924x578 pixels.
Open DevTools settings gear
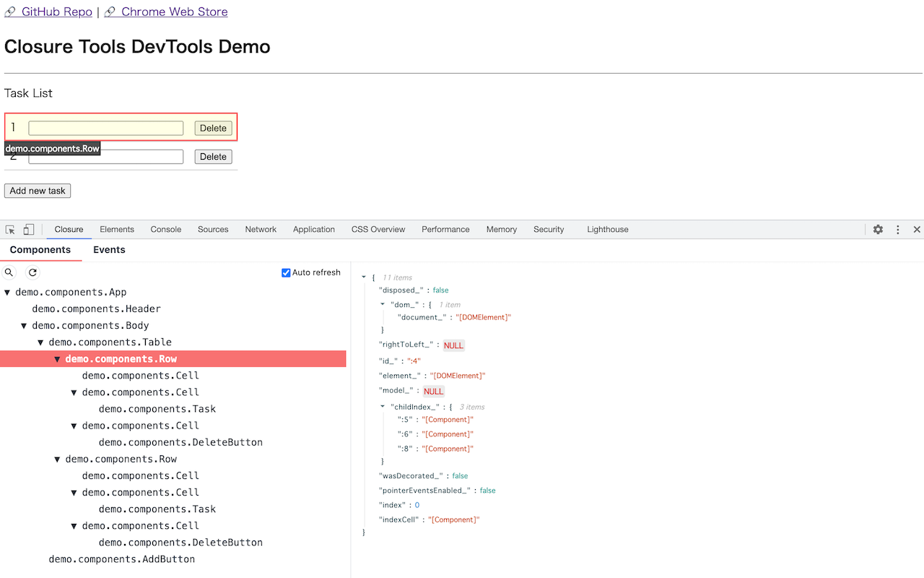click(x=877, y=229)
